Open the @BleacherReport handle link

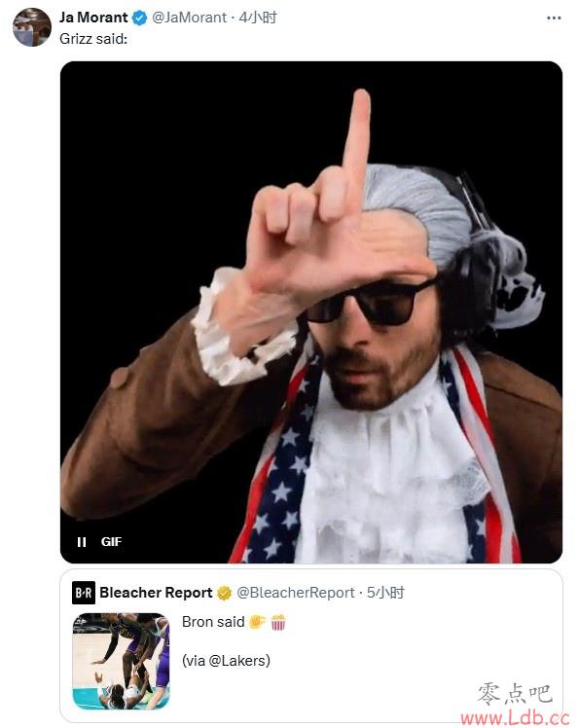[295, 593]
